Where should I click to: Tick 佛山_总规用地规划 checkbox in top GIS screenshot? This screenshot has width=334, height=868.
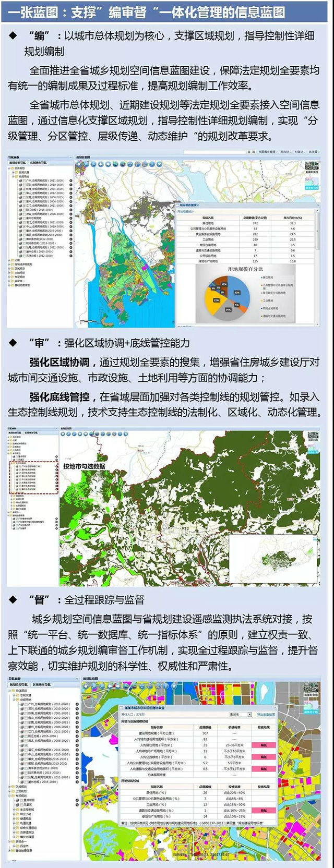coord(24,193)
